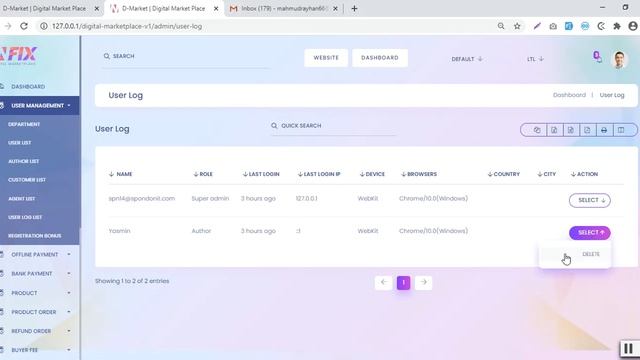
Task: Expand the Product Order menu
Action: pyautogui.click(x=40, y=312)
